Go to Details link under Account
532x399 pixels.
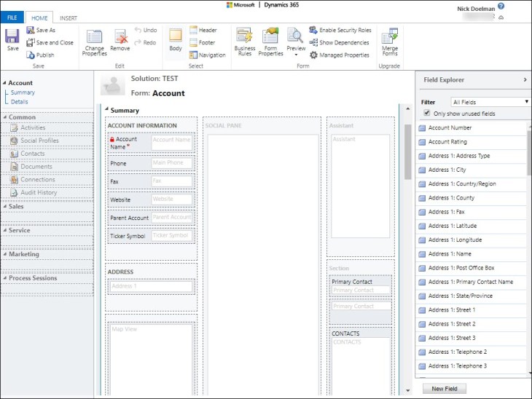(x=20, y=102)
